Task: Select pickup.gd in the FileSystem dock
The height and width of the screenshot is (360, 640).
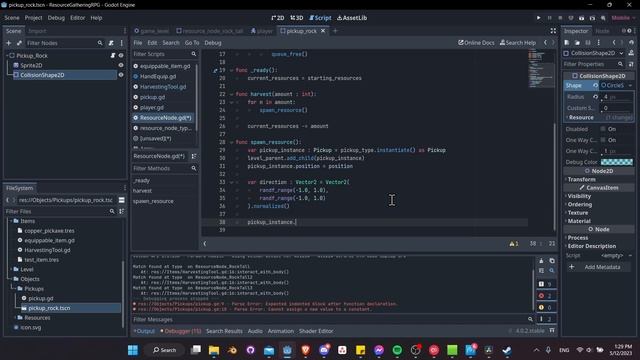Action: click(x=40, y=298)
